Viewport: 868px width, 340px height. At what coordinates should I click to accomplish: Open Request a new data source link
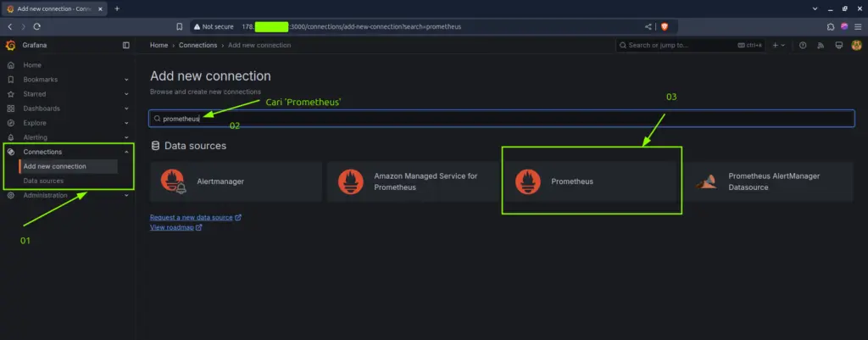(x=196, y=218)
